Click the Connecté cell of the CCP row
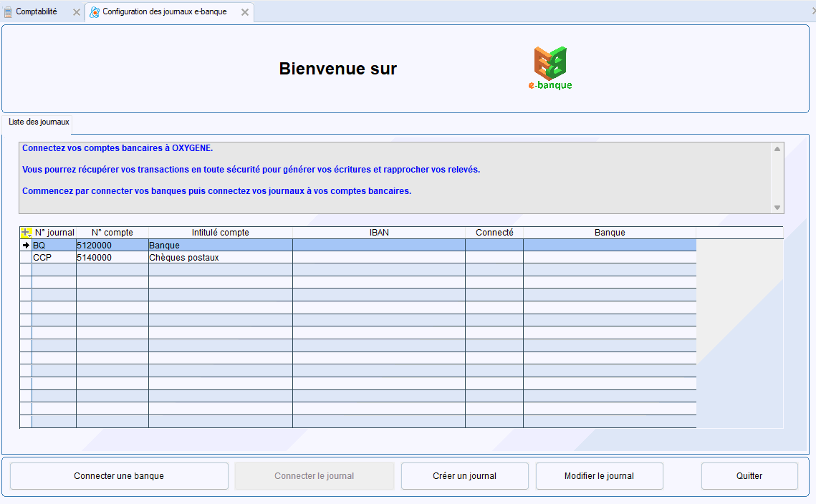The height and width of the screenshot is (504, 816). click(x=494, y=258)
